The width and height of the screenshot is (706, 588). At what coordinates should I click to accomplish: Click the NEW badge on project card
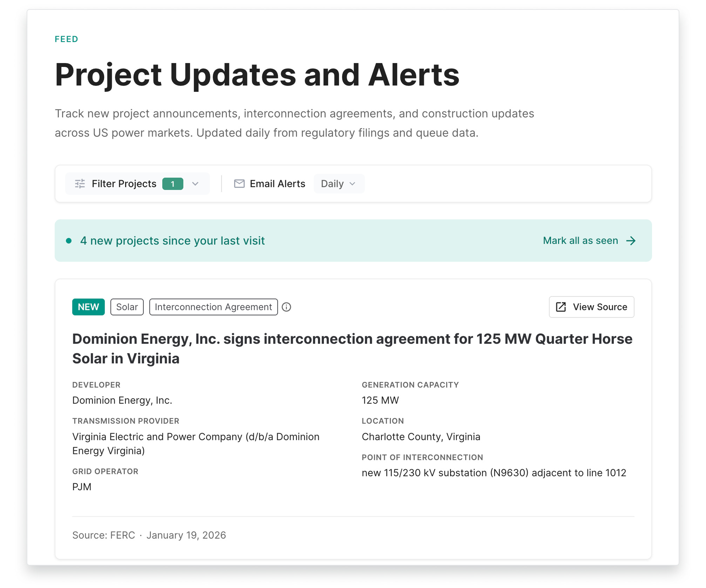pyautogui.click(x=88, y=307)
